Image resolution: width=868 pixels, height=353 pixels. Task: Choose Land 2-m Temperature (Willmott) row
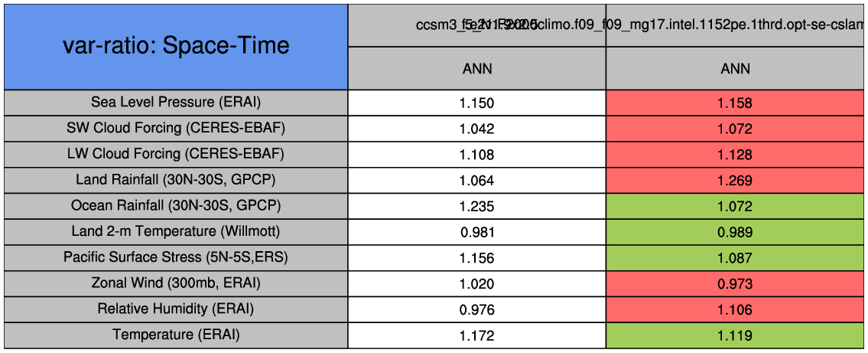176,231
